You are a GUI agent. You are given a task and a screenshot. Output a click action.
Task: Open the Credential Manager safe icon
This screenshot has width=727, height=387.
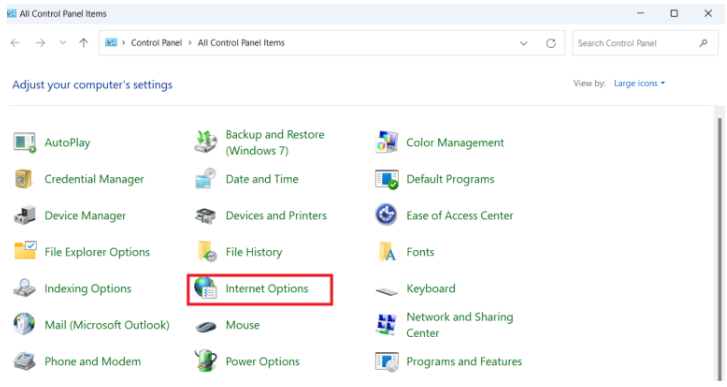point(24,179)
